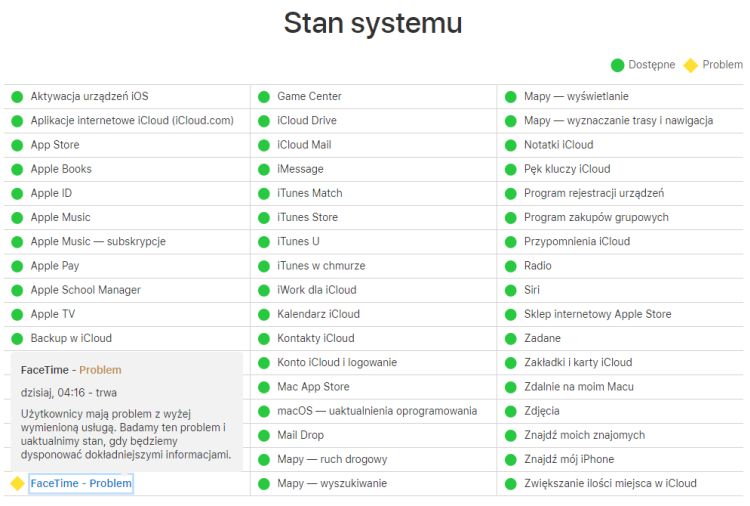Click the FaceTime problem tooltip description

(x=125, y=434)
